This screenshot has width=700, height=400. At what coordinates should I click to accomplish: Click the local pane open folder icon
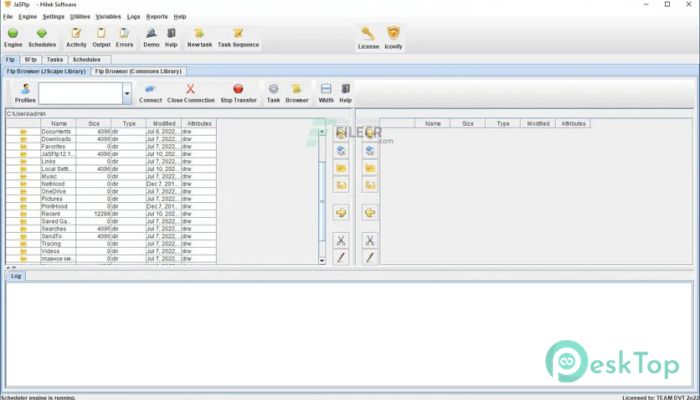pyautogui.click(x=341, y=168)
